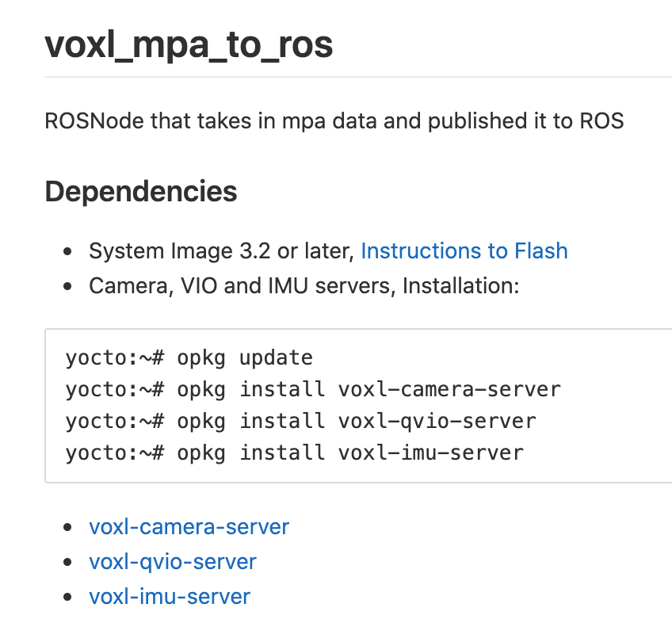Click the ROSNode description paragraph

[334, 120]
